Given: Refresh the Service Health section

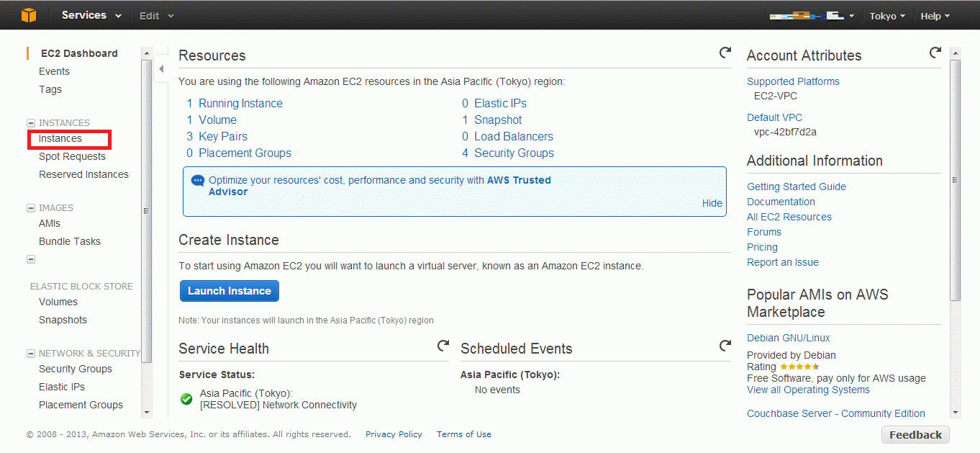Looking at the screenshot, I should tap(443, 346).
